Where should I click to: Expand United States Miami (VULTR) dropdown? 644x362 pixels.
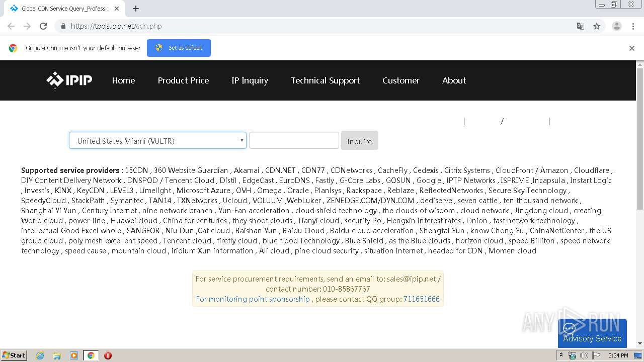pyautogui.click(x=157, y=141)
